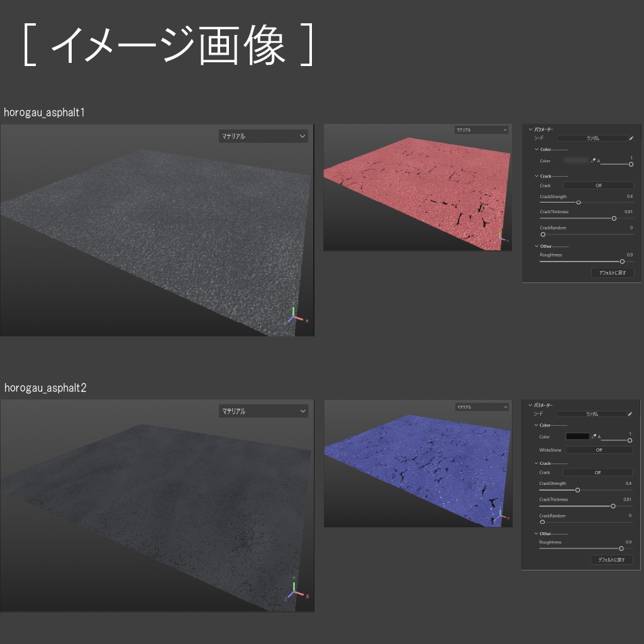Screen dimensions: 644x644
Task: Open the マテリアル dropdown in the asphalt2 viewport
Action: pyautogui.click(x=264, y=411)
